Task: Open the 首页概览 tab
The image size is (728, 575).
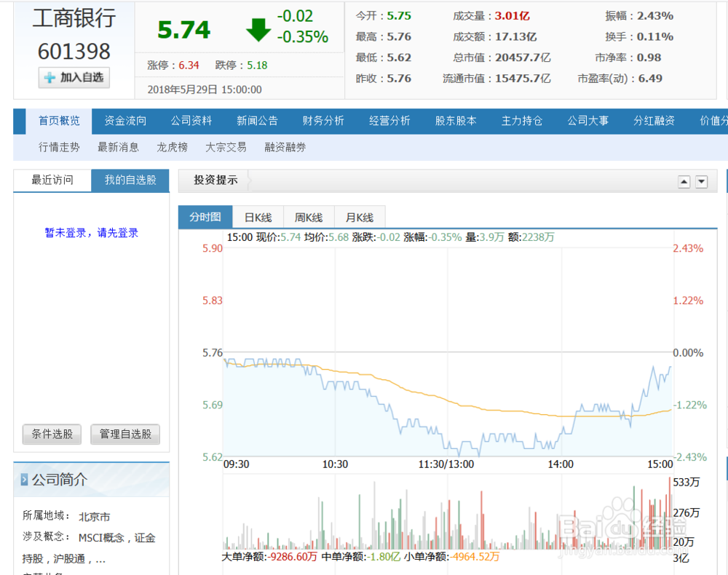Action: click(59, 121)
